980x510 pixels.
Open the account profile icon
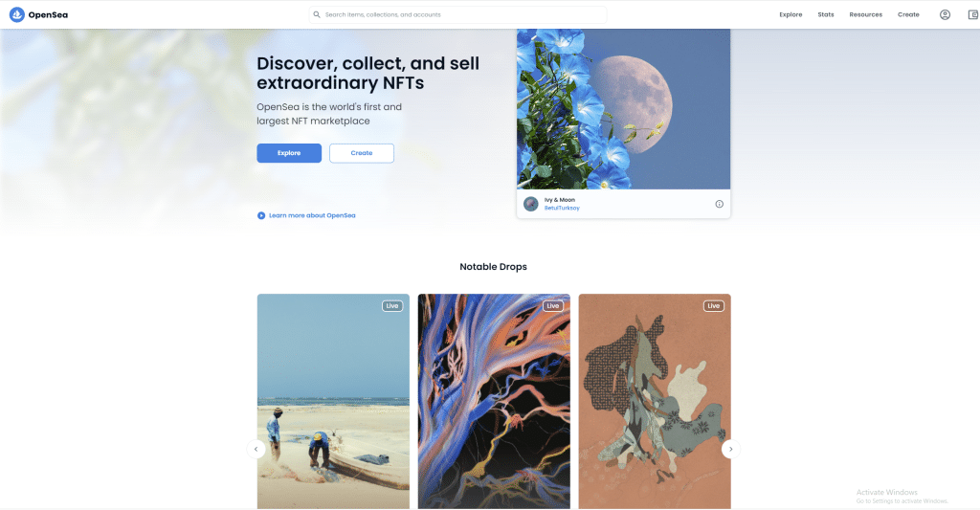coord(945,14)
